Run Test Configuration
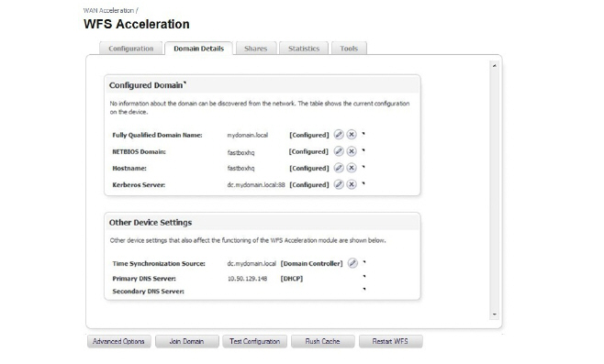This screenshot has width=604, height=364. pyautogui.click(x=254, y=341)
